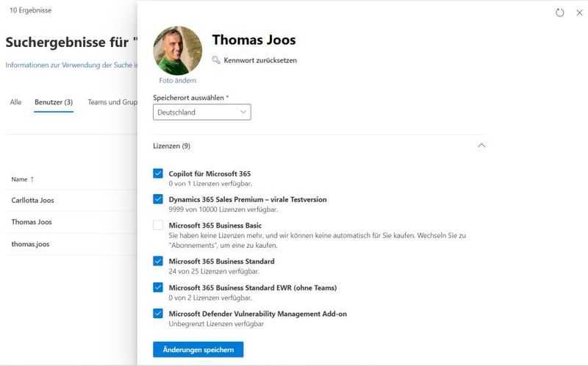588x366 pixels.
Task: Select the Benutzer (3) tab
Action: point(54,102)
